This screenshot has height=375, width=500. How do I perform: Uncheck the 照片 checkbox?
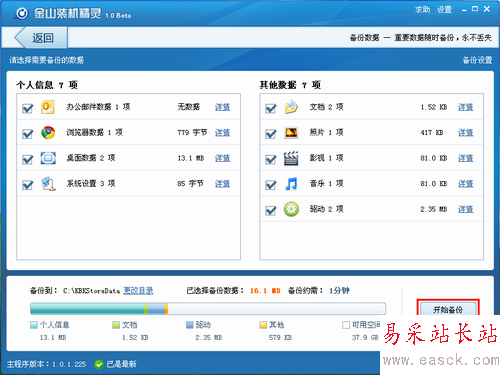[x=271, y=134]
